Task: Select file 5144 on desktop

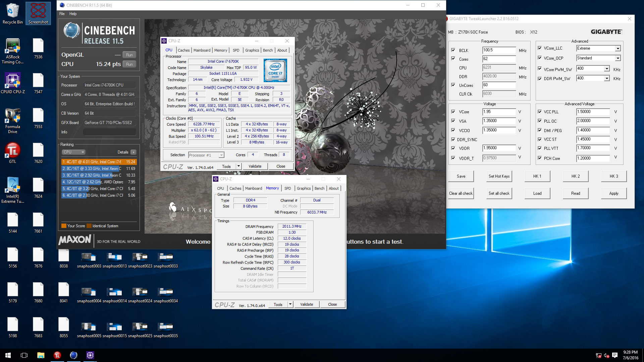Action: (12, 223)
